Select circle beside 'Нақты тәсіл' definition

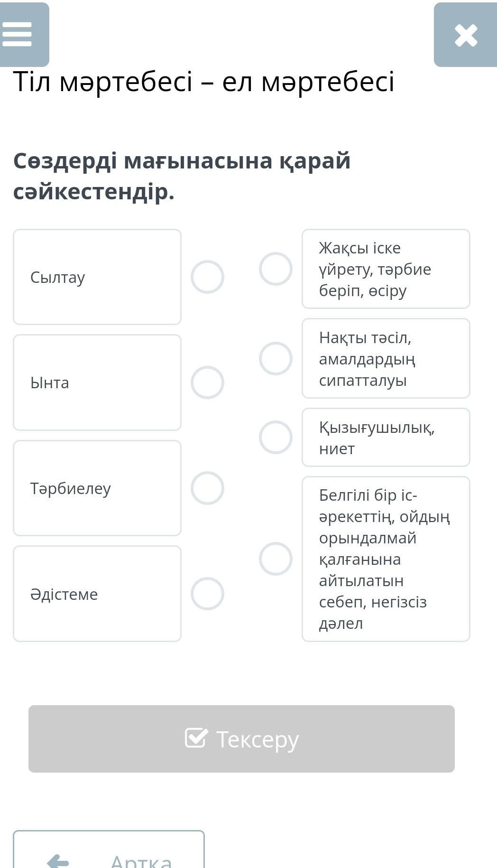(x=276, y=358)
